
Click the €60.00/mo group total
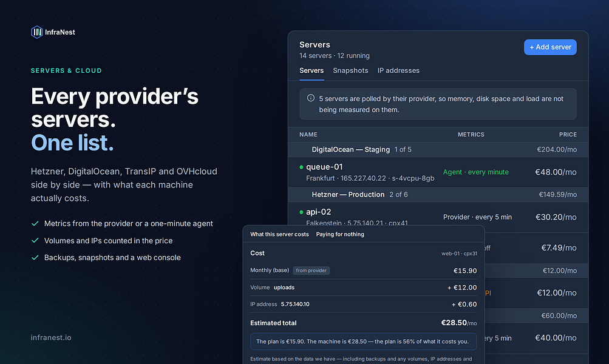coord(559,315)
